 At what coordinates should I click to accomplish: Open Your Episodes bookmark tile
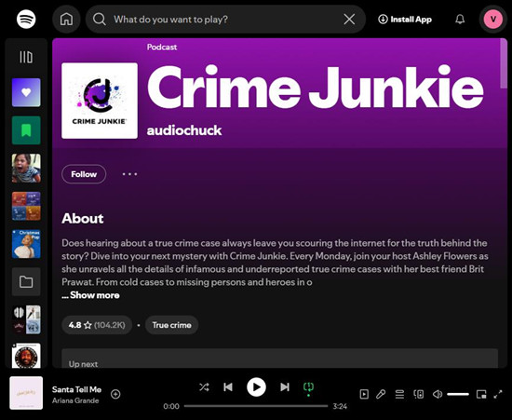click(x=26, y=130)
